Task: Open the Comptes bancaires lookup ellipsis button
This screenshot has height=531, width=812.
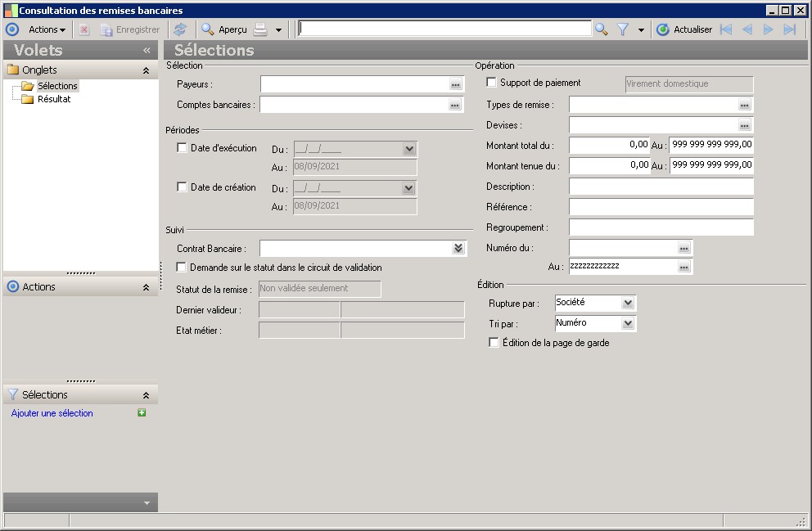Action: pos(455,105)
